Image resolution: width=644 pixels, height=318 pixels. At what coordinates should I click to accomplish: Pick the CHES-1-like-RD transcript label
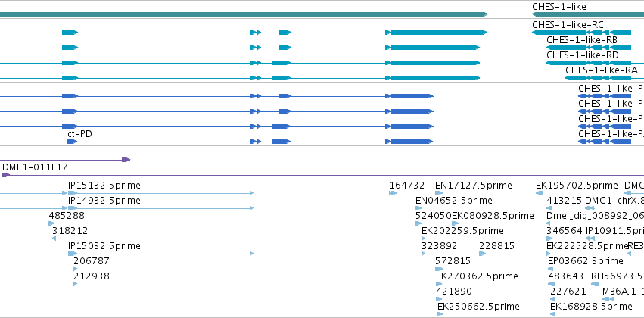coord(583,55)
